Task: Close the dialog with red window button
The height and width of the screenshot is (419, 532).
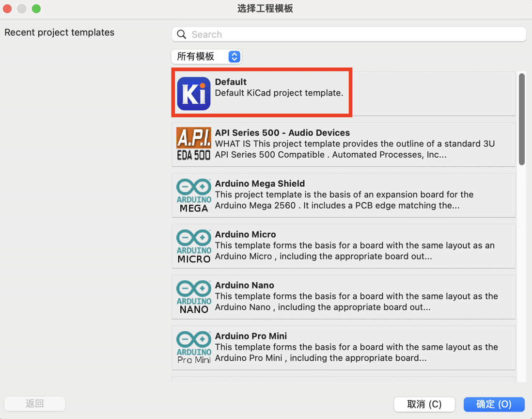Action: [x=7, y=9]
